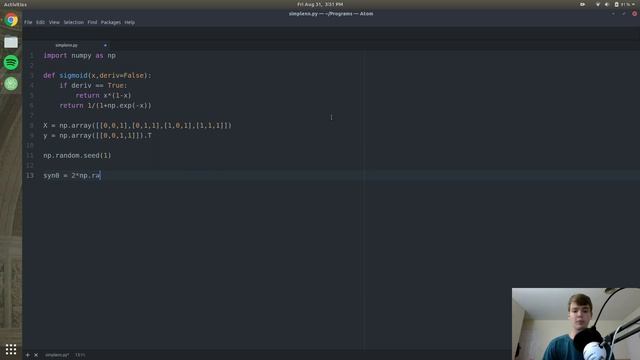Click the 'return x*(1-x)' line
The width and height of the screenshot is (640, 360).
(x=103, y=96)
